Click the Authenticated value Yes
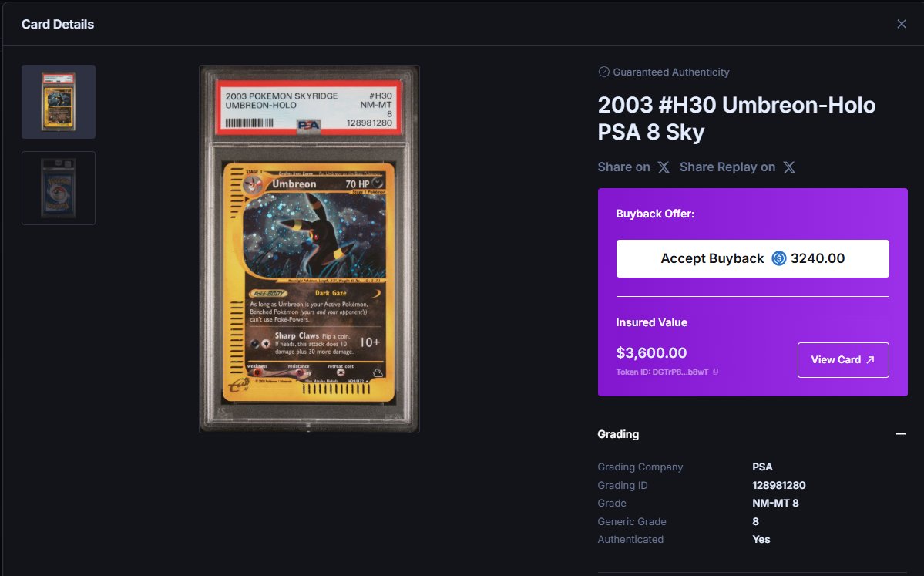The image size is (924, 576). [x=761, y=540]
